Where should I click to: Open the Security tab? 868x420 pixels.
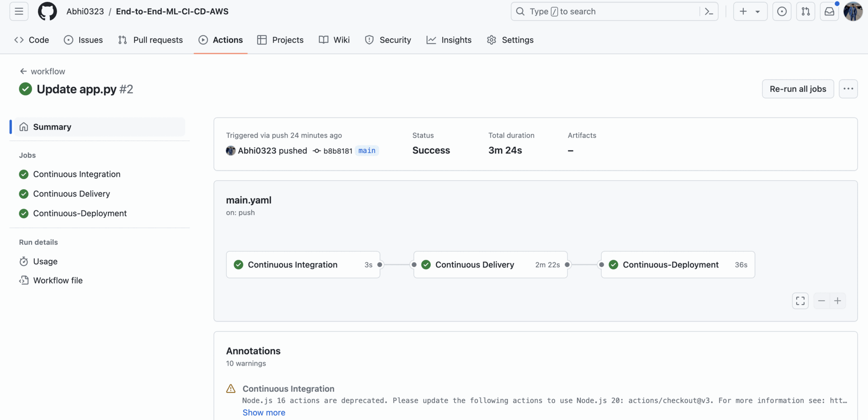click(x=388, y=40)
